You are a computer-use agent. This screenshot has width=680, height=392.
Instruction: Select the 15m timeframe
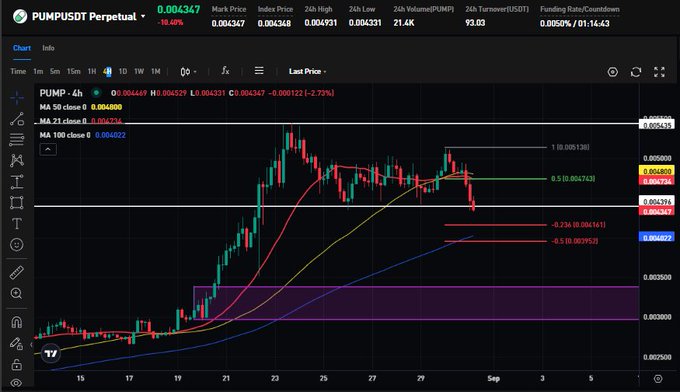74,71
